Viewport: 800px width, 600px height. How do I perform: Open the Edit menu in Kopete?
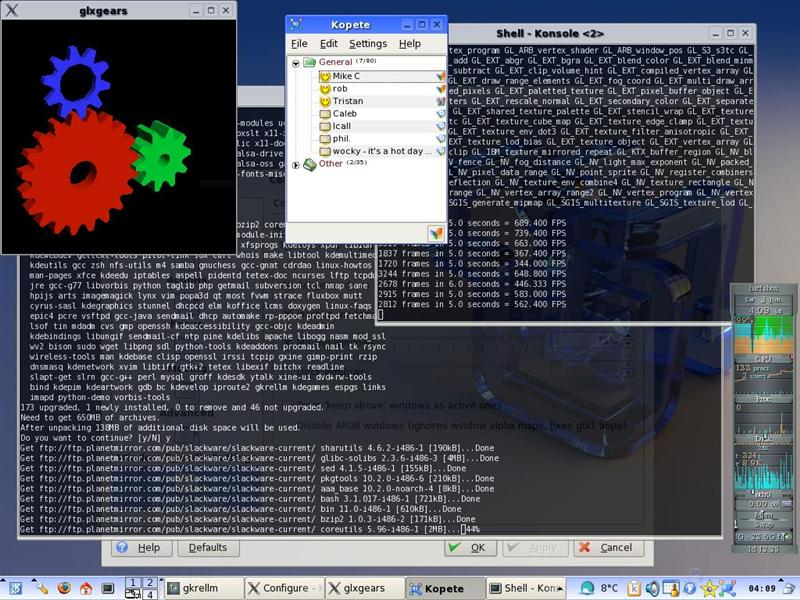tap(329, 44)
